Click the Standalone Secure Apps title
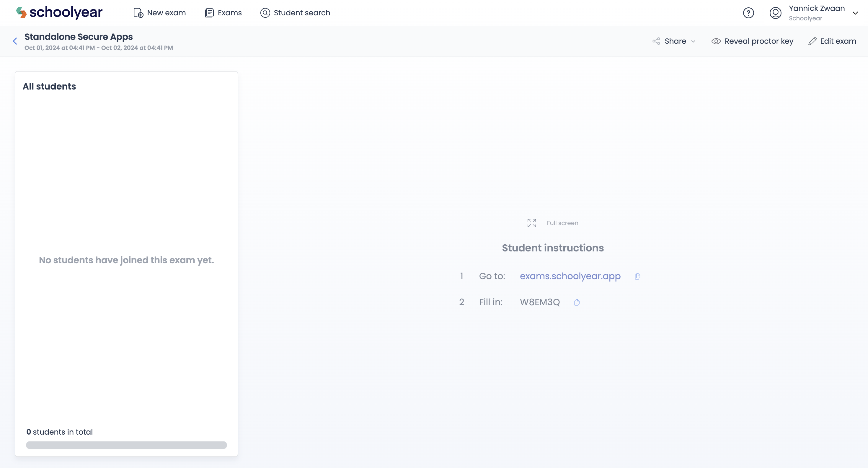 (79, 37)
